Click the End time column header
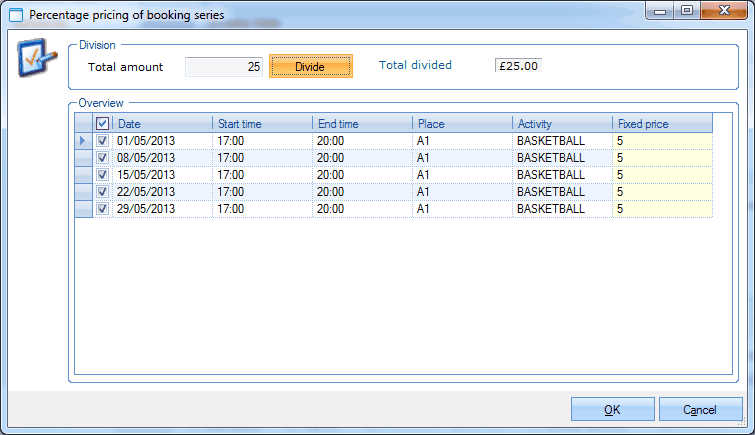755x435 pixels. pos(362,124)
